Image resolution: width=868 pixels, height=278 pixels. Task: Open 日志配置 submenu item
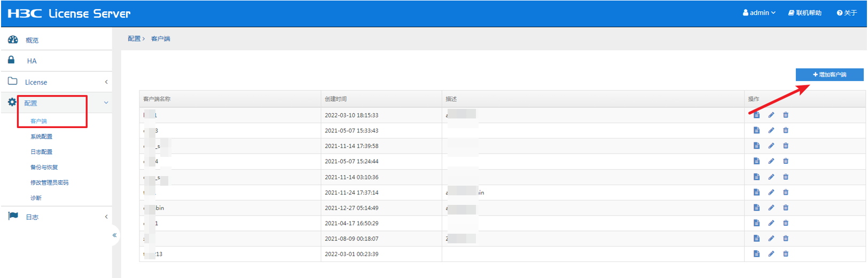[41, 152]
